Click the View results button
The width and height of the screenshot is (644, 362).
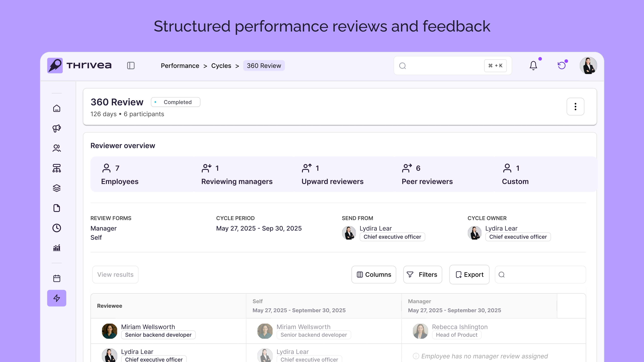tap(115, 275)
